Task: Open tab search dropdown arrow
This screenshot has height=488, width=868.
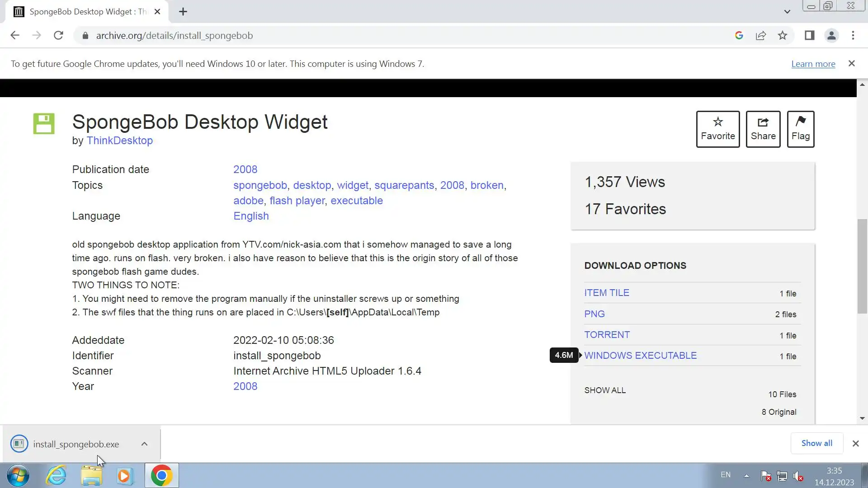Action: coord(787,12)
